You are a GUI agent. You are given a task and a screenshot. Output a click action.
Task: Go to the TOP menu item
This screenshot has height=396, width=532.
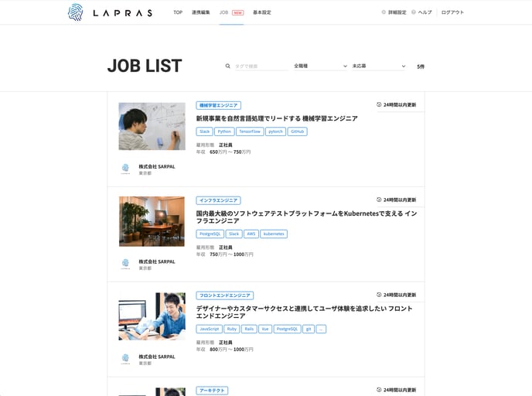pyautogui.click(x=178, y=12)
